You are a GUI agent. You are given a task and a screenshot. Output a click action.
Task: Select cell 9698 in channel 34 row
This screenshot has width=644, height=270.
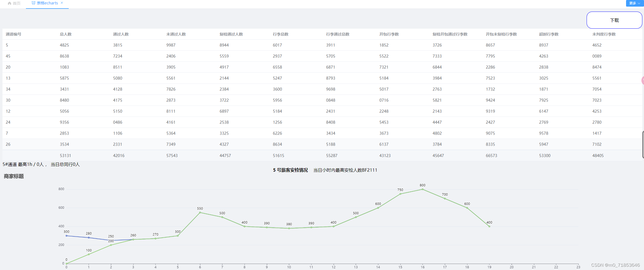(x=331, y=89)
